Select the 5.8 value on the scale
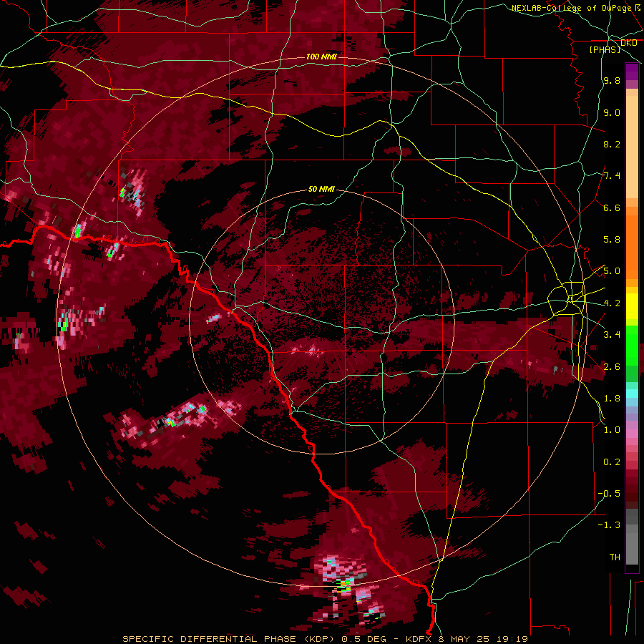 pyautogui.click(x=612, y=240)
